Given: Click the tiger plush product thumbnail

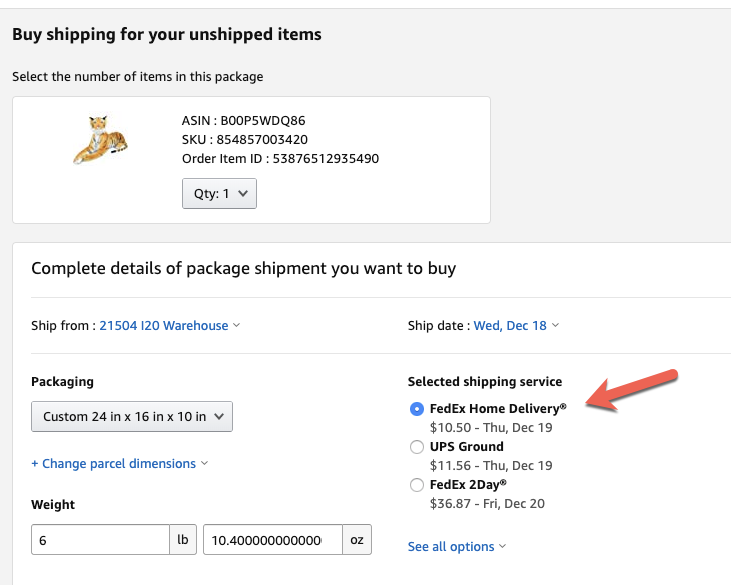Looking at the screenshot, I should [x=101, y=140].
